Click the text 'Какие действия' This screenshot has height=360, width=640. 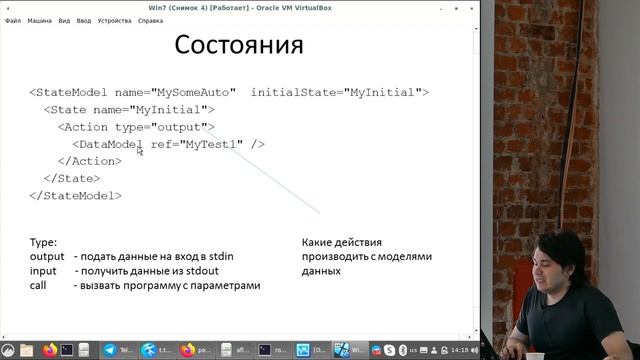click(x=342, y=242)
